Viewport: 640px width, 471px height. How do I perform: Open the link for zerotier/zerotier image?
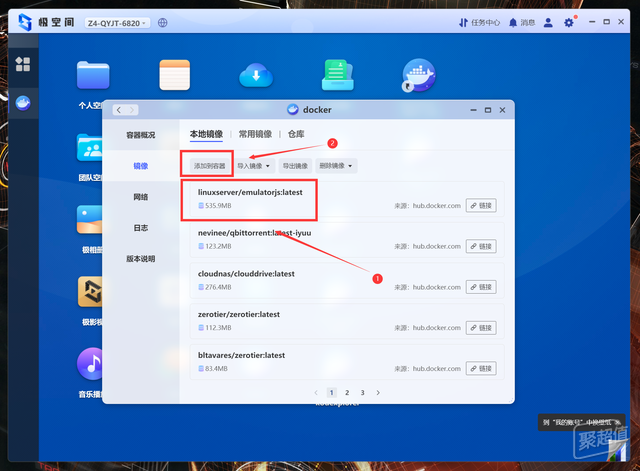[x=481, y=328]
